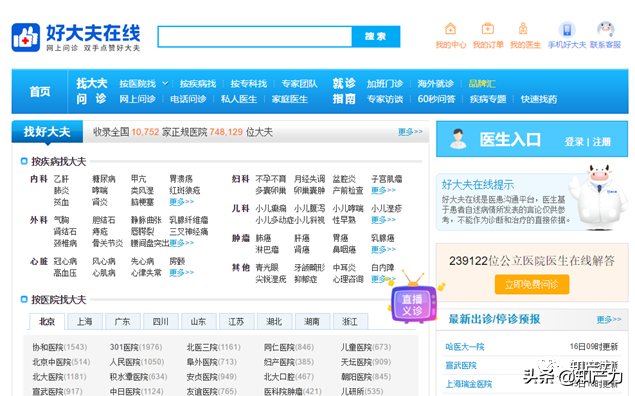Select the 广东 hospital tab
The height and width of the screenshot is (396, 635).
point(123,321)
